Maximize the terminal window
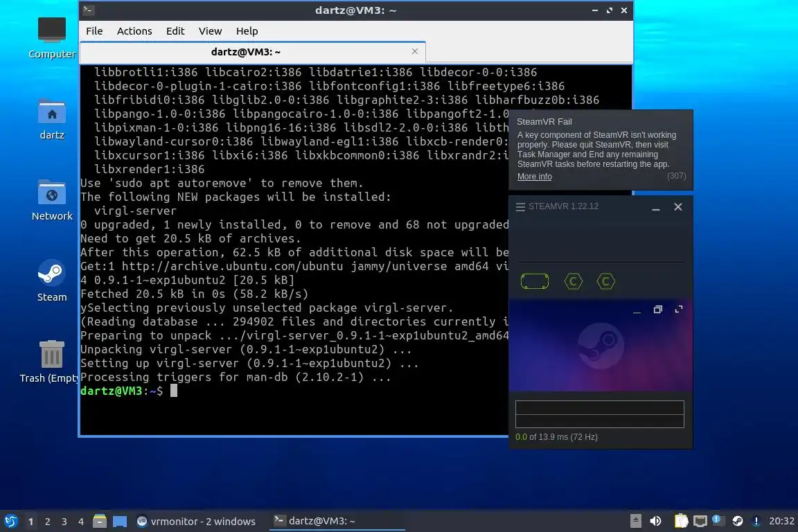The height and width of the screenshot is (532, 798). (610, 10)
